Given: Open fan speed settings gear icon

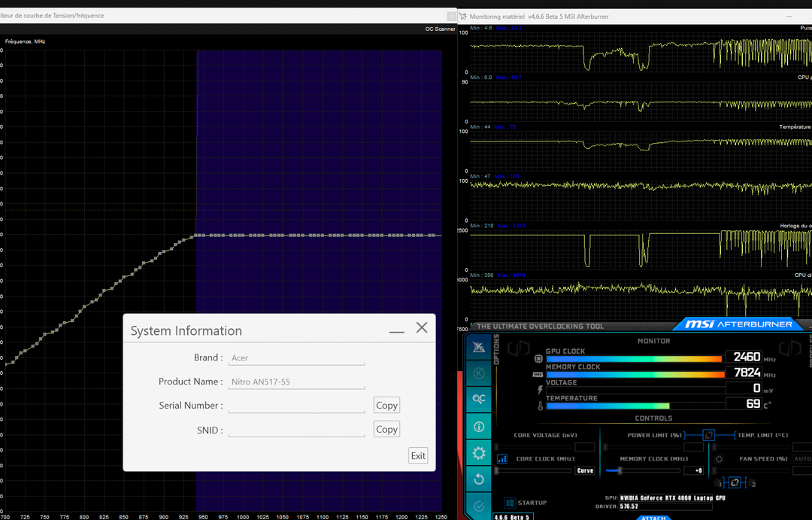Looking at the screenshot, I should pos(719,459).
